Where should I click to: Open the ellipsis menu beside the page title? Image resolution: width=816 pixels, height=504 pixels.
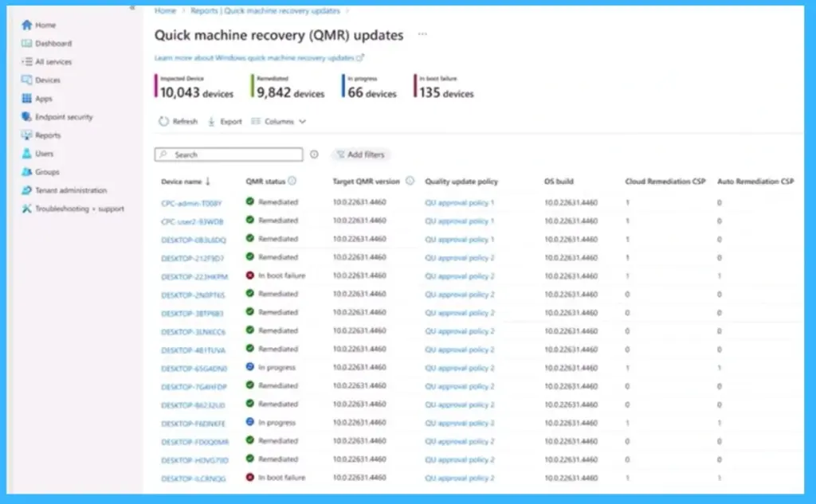[422, 34]
